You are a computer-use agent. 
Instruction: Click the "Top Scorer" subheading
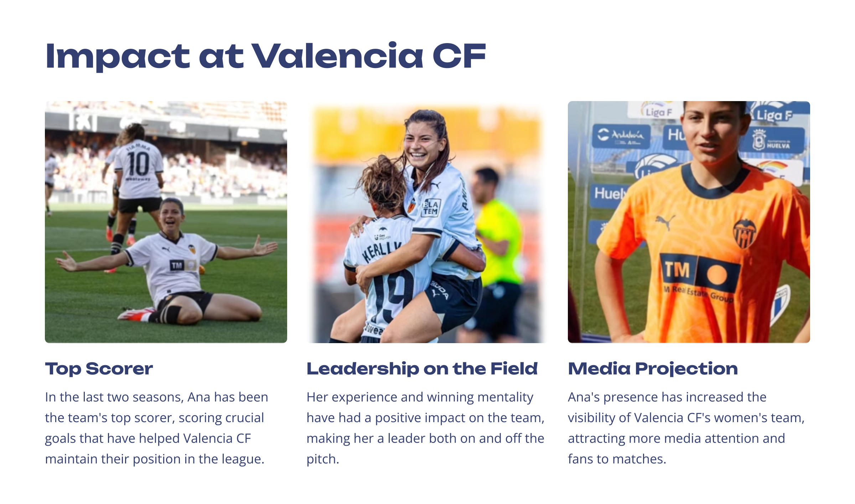(99, 368)
